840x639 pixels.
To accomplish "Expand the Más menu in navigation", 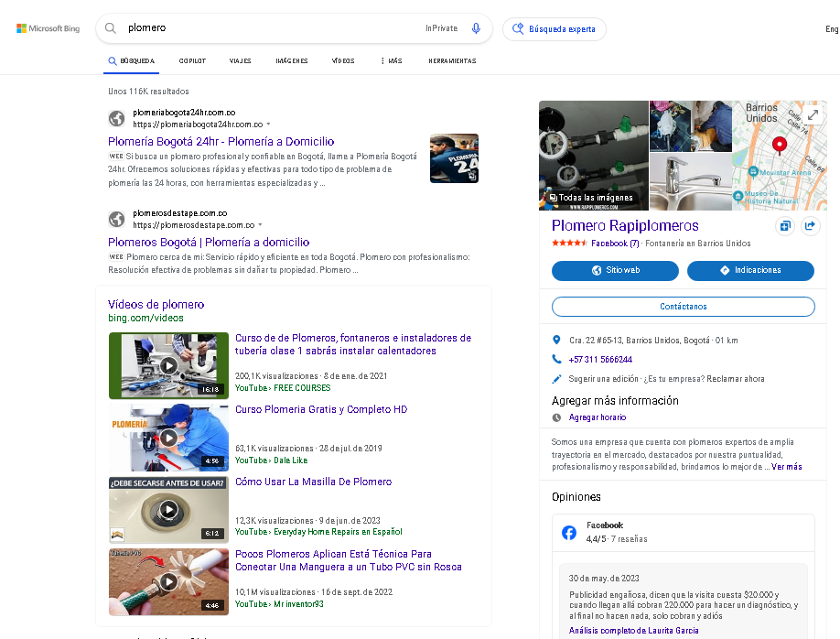I will coord(391,61).
